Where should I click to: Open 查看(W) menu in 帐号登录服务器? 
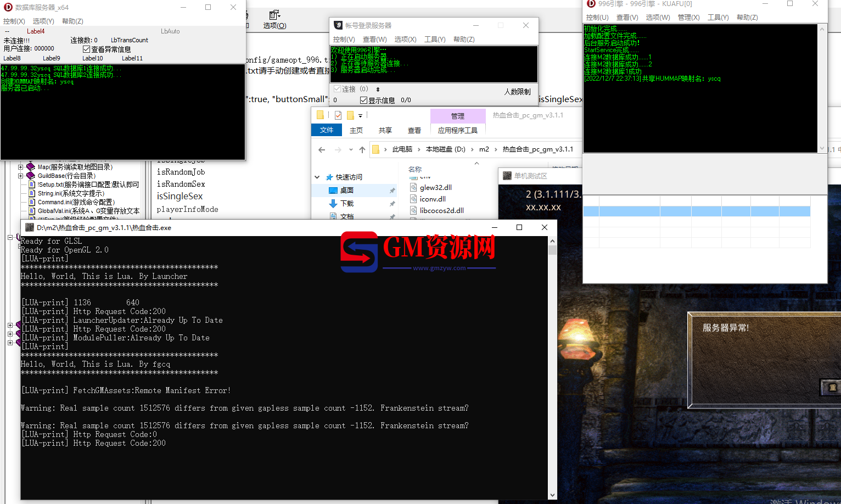click(375, 40)
